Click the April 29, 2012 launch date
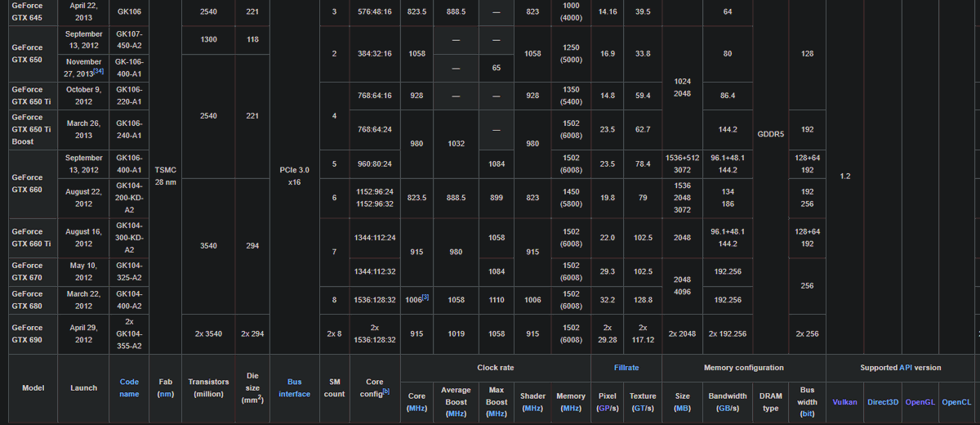 point(82,334)
